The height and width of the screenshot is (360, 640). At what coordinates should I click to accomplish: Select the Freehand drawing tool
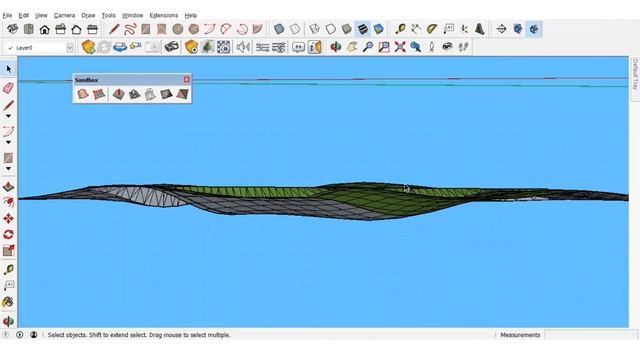pos(130,29)
